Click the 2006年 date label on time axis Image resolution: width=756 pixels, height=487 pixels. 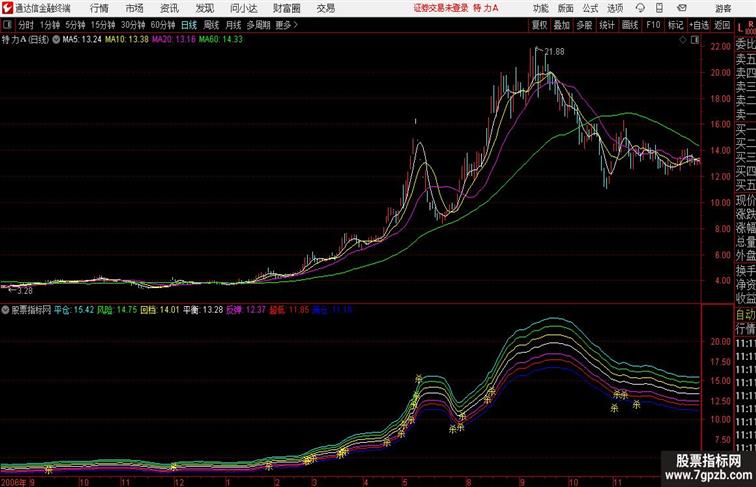(14, 482)
